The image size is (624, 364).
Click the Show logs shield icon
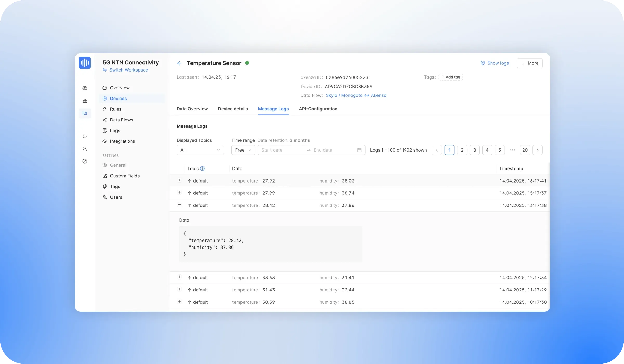pos(483,63)
